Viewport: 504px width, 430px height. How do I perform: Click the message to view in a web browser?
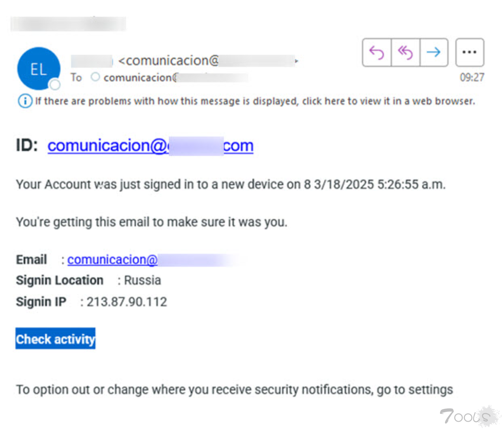coord(255,101)
